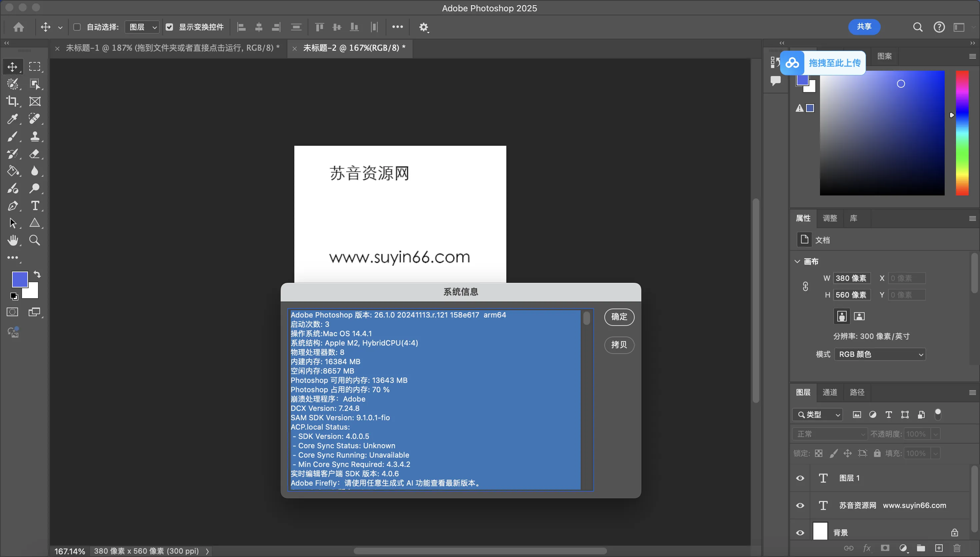Select the Horizontal Type tool
This screenshot has width=980, height=557.
(36, 206)
